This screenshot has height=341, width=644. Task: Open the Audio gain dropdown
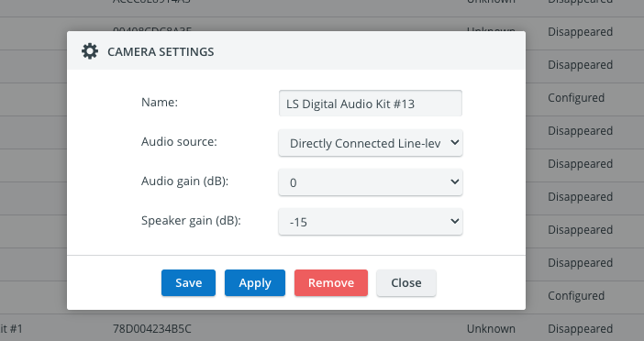point(371,182)
